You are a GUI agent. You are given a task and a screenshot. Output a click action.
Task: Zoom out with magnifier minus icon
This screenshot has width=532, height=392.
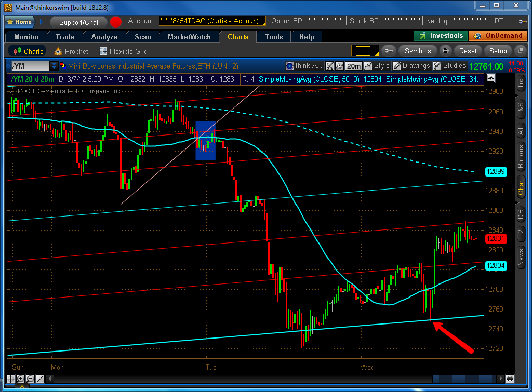(30, 379)
